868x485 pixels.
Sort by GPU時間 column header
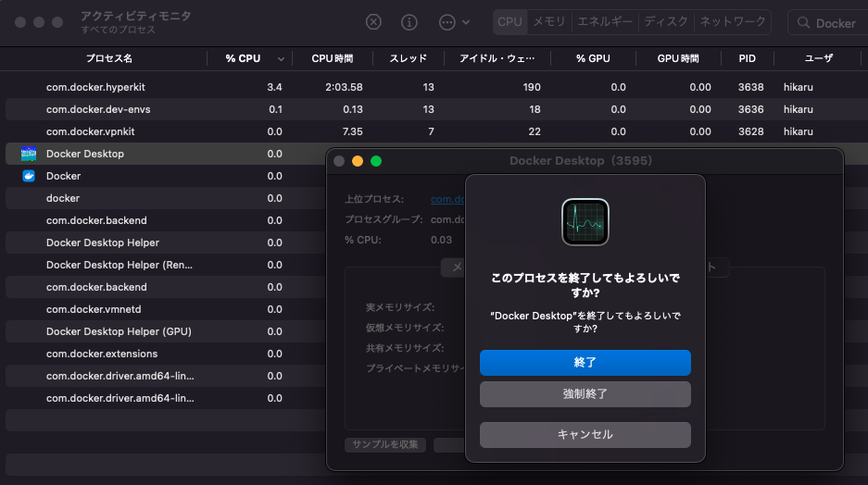[678, 58]
